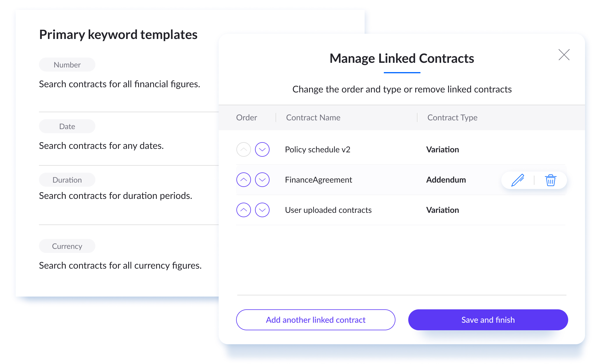Screen dimensions: 599x364
Task: Close the Manage Linked Contracts dialog
Action: (564, 55)
